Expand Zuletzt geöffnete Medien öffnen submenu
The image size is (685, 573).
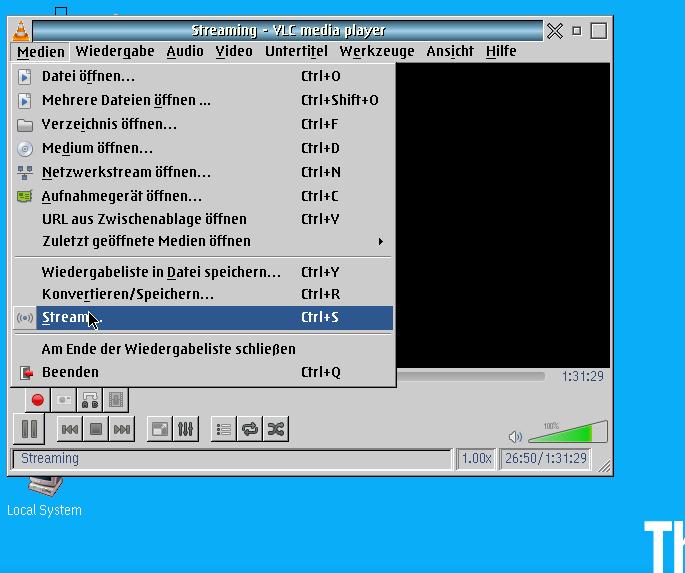coord(203,242)
